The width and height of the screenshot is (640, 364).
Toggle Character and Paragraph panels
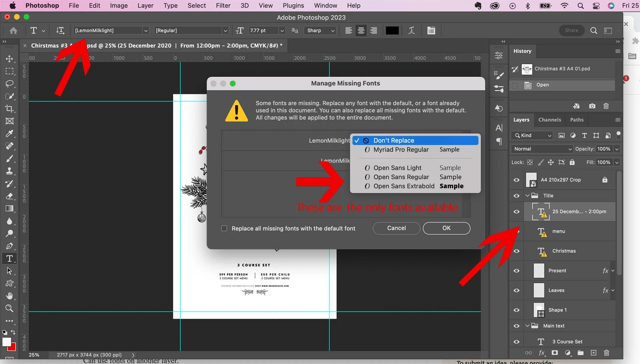(431, 31)
